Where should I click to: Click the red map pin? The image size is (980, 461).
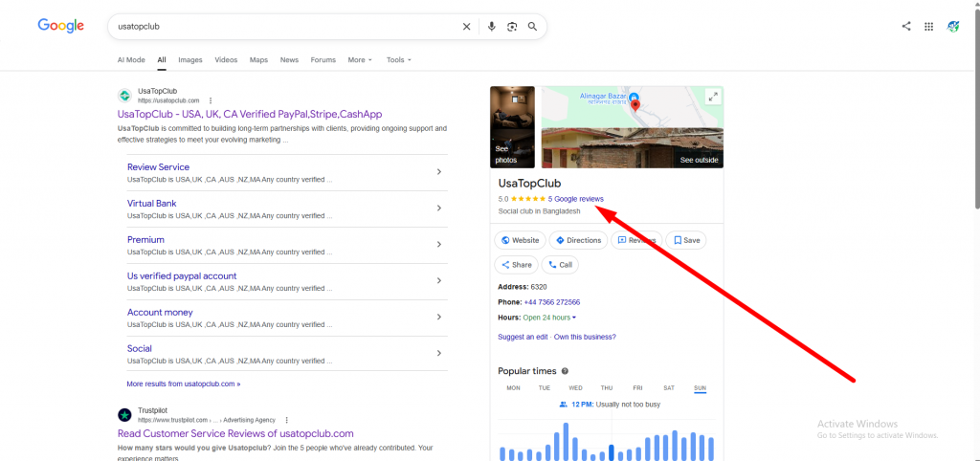tap(636, 107)
